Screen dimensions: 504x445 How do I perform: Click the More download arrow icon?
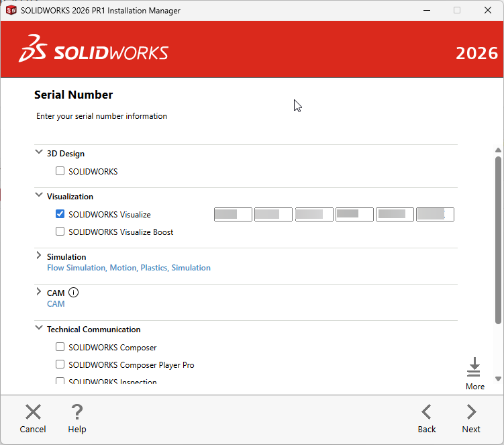pos(474,367)
